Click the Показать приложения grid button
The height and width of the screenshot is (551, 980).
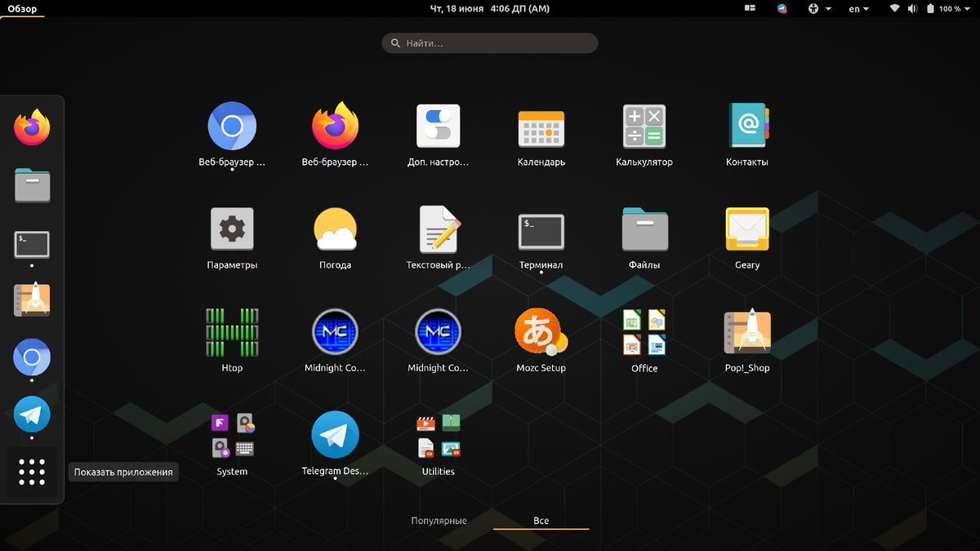[x=32, y=472]
